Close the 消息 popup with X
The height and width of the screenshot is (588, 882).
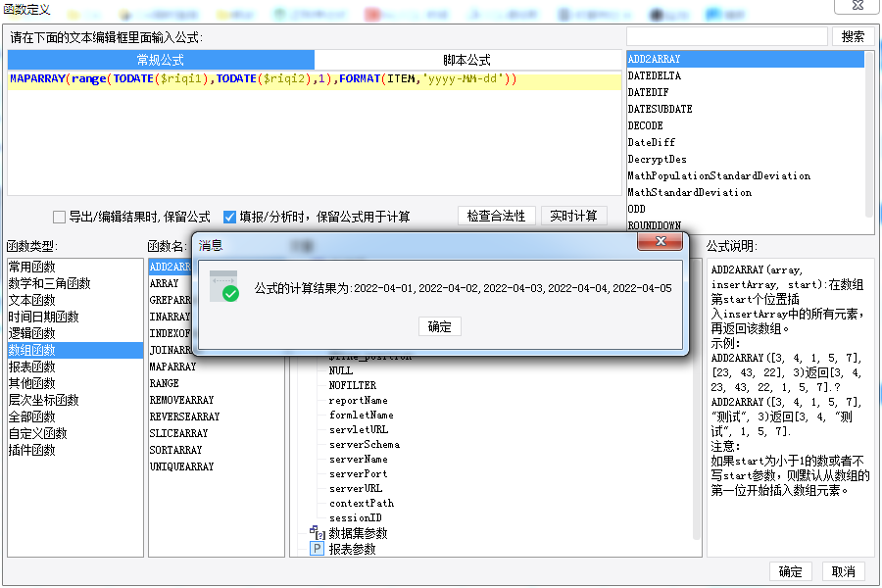coord(660,241)
